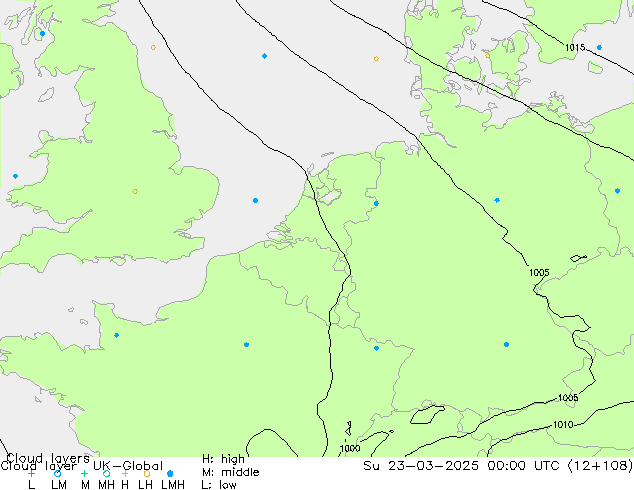The image size is (634, 490).
Task: Click the 1005 label on the mid-map isobar
Action: click(539, 272)
